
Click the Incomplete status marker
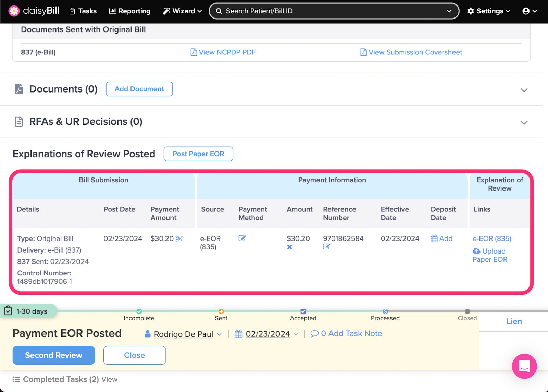tap(139, 311)
